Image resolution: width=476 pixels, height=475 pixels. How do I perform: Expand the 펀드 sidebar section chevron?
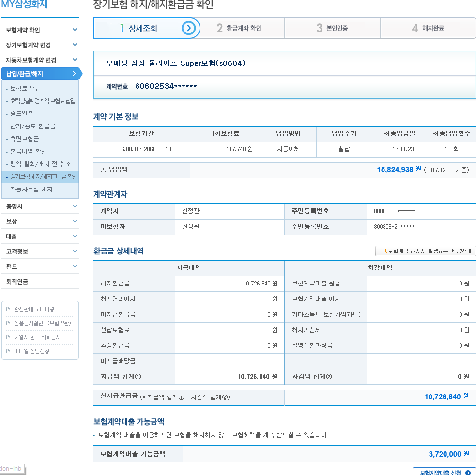tap(75, 266)
